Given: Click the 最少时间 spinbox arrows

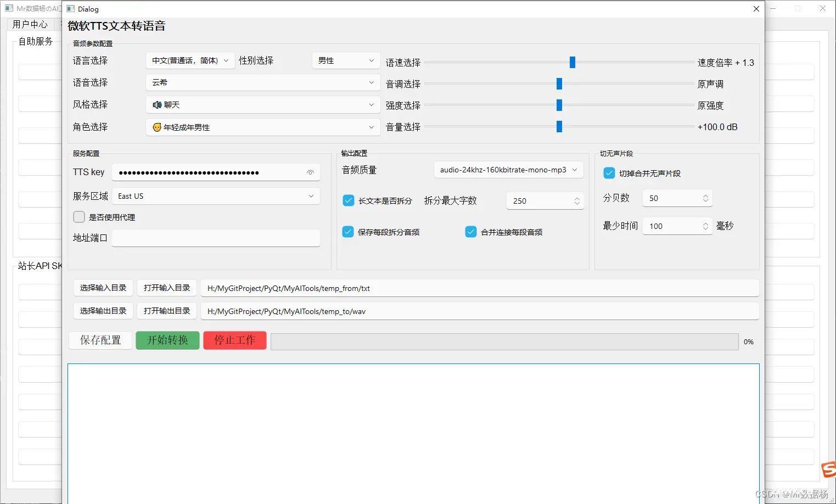Looking at the screenshot, I should [705, 226].
